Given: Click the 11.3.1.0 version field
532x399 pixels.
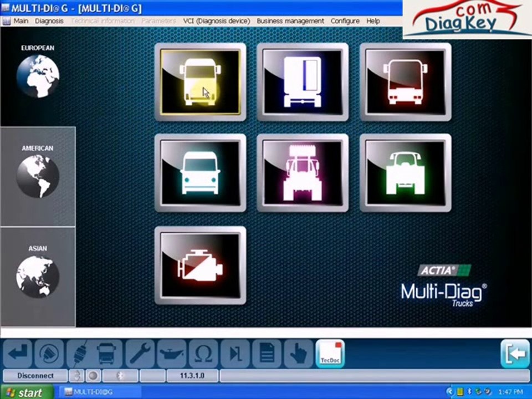Looking at the screenshot, I should click(192, 376).
